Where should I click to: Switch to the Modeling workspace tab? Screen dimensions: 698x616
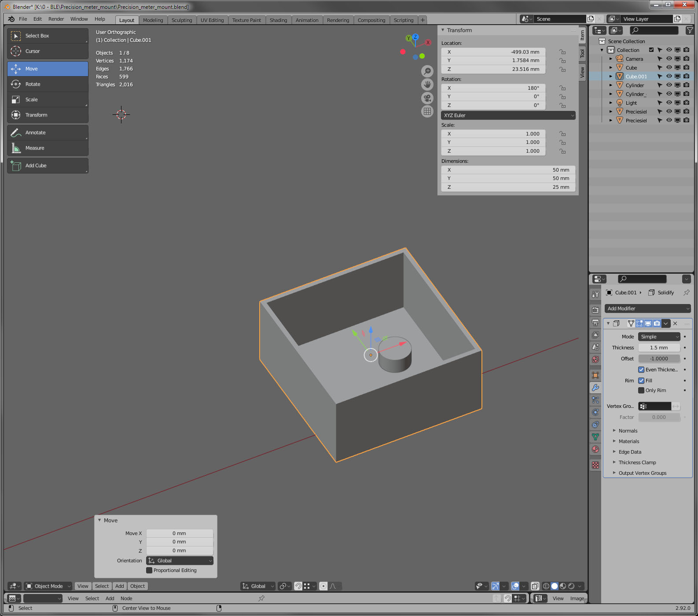tap(153, 20)
